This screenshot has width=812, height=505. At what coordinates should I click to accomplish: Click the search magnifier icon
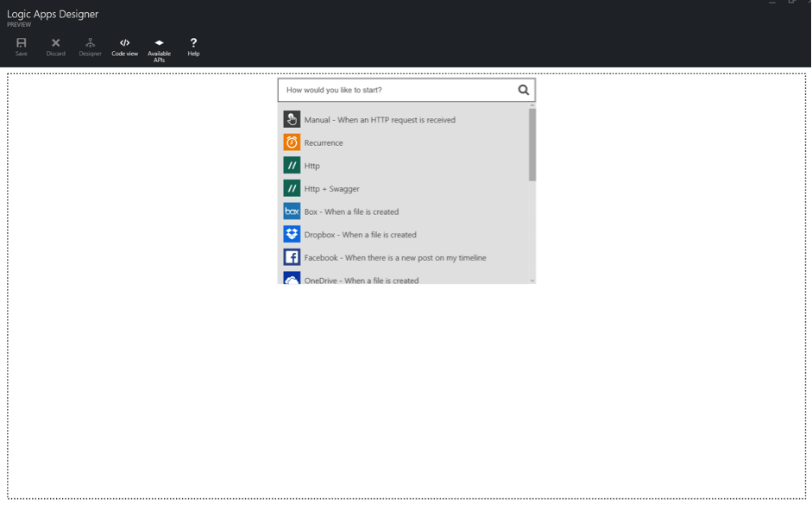pos(522,89)
